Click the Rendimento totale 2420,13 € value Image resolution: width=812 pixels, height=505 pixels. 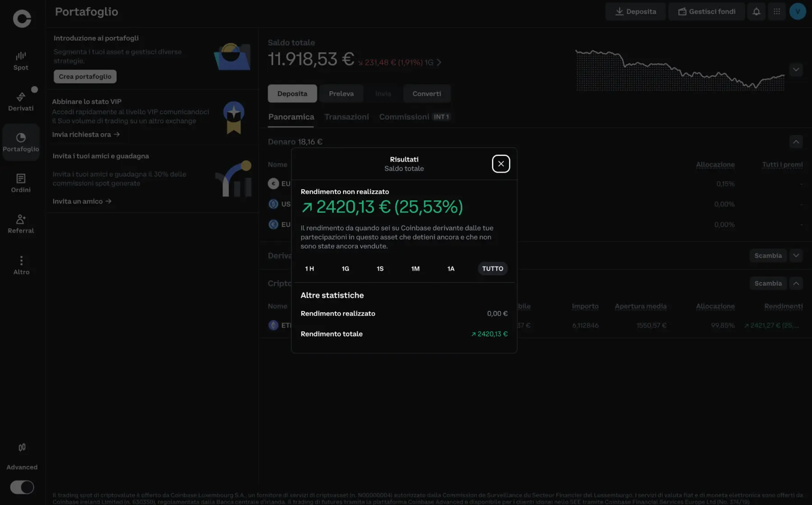pyautogui.click(x=489, y=334)
